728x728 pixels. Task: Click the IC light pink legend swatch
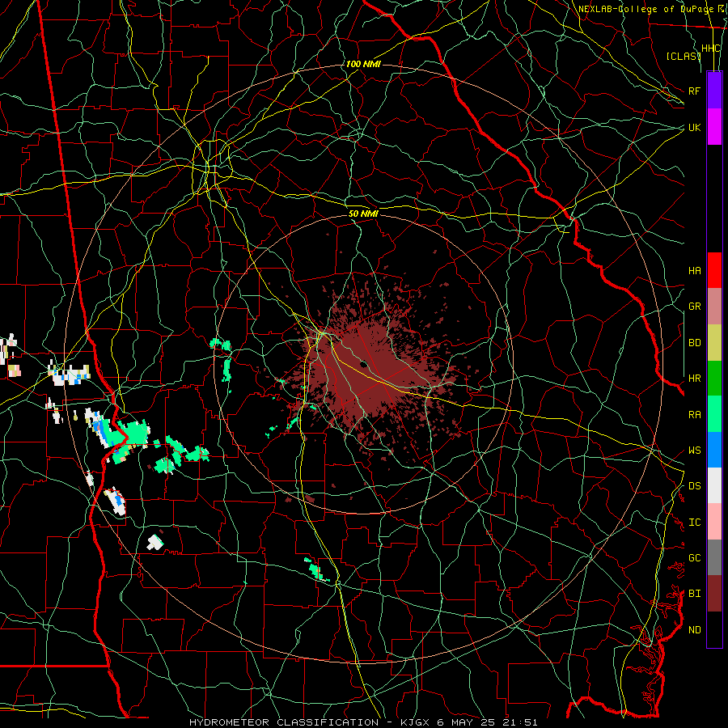pyautogui.click(x=714, y=522)
